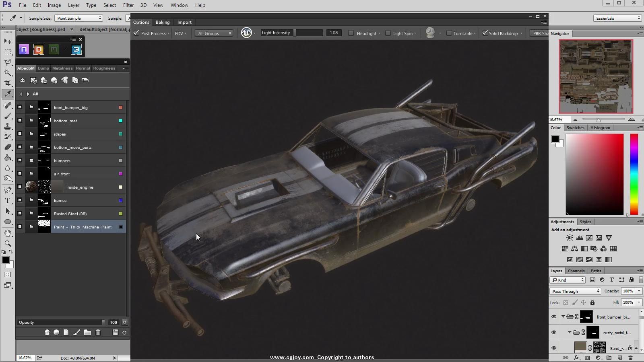
Task: Add a Brightness/Contrast adjustment
Action: pos(570,238)
